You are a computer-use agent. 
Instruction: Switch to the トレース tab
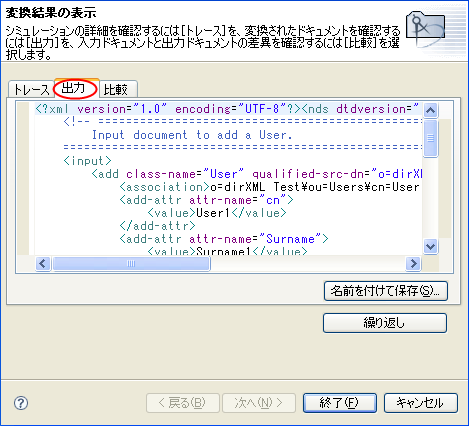pos(31,89)
